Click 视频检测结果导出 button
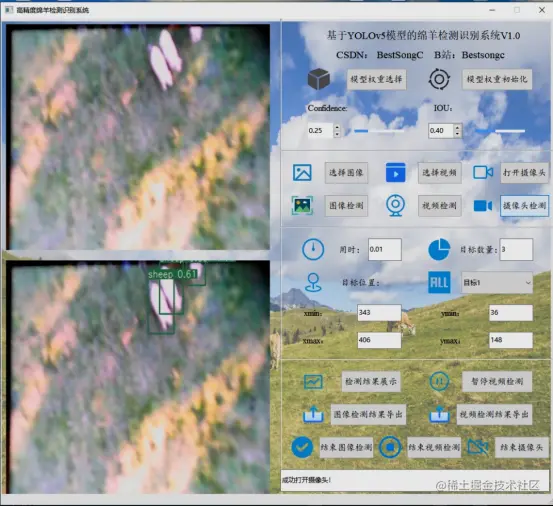This screenshot has width=554, height=506. click(x=494, y=414)
